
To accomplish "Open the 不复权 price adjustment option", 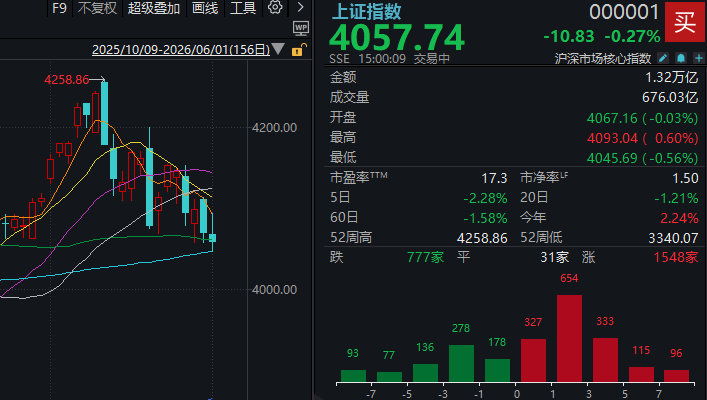I will [97, 8].
